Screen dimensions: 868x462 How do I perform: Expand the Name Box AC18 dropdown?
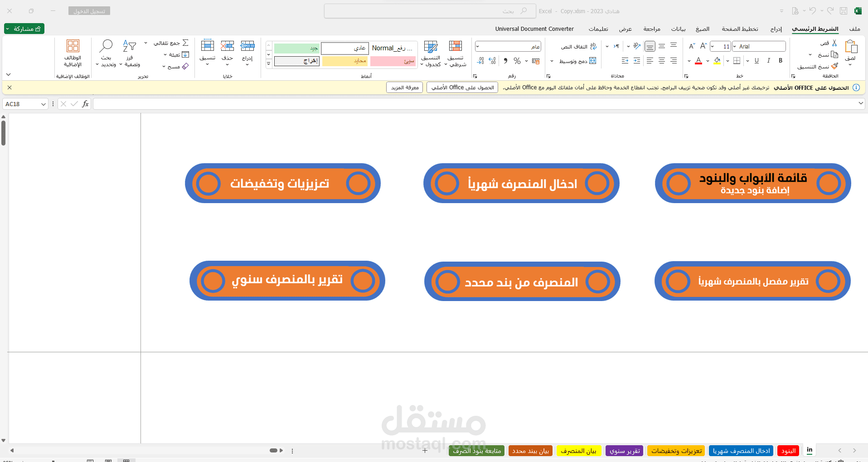coord(44,104)
